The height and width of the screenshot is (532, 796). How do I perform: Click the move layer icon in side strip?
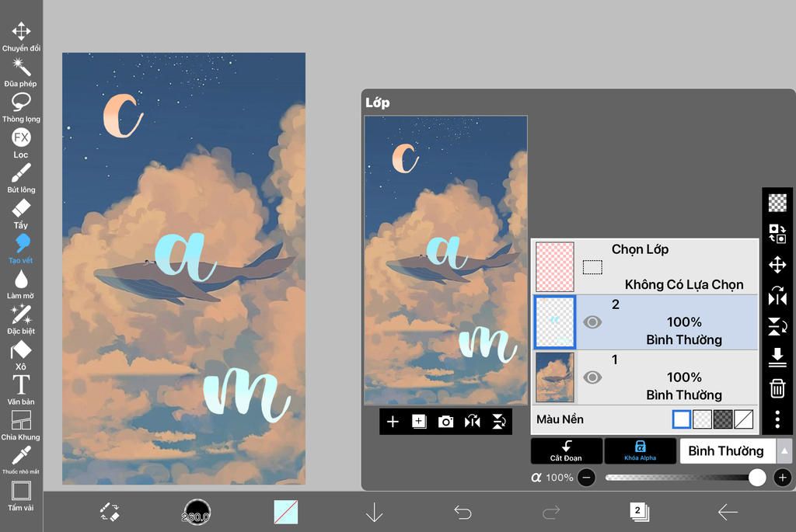coord(777,265)
